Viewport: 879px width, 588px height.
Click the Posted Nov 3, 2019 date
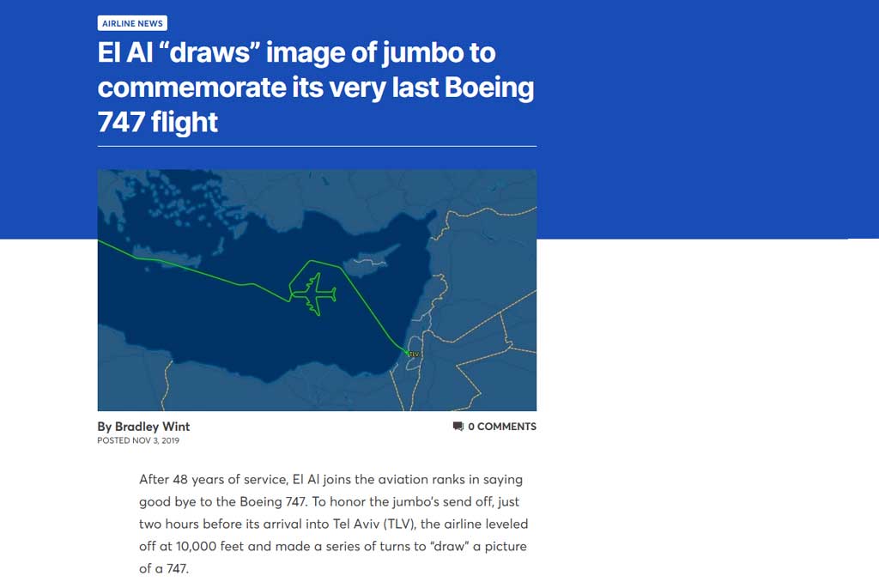pyautogui.click(x=138, y=440)
